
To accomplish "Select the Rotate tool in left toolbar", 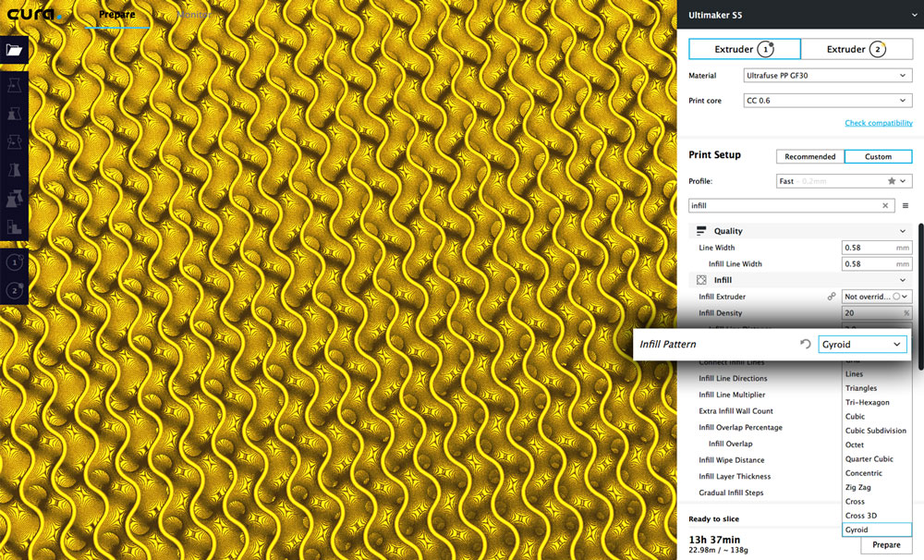I will (x=15, y=143).
